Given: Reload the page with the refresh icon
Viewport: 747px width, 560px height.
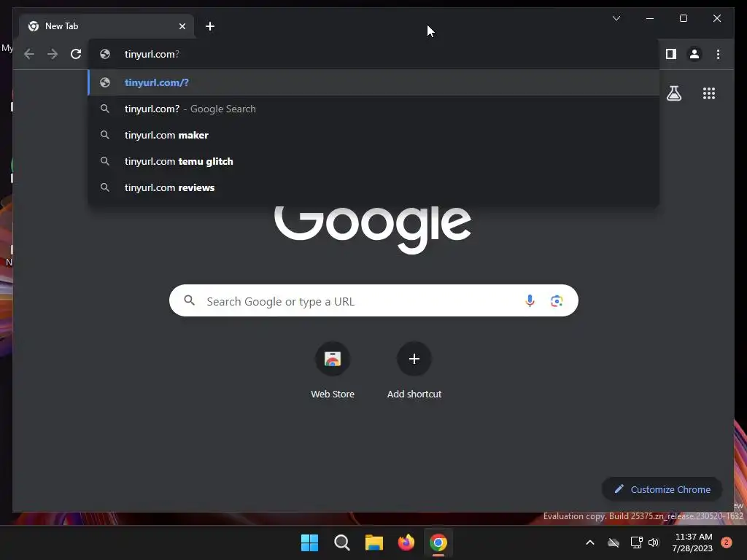Looking at the screenshot, I should pos(76,54).
